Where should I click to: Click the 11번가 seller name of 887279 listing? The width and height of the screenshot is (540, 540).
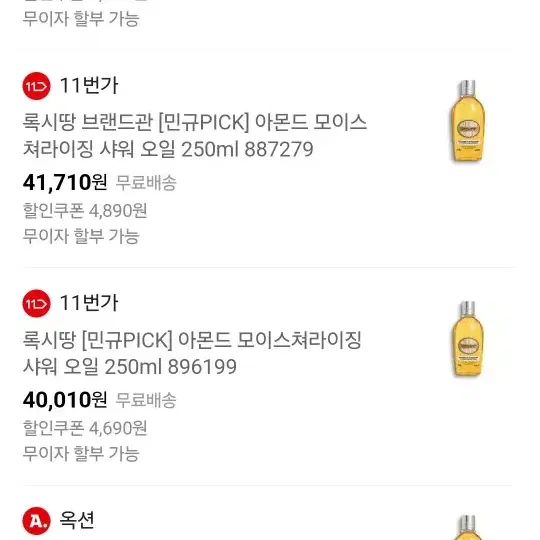click(x=89, y=86)
